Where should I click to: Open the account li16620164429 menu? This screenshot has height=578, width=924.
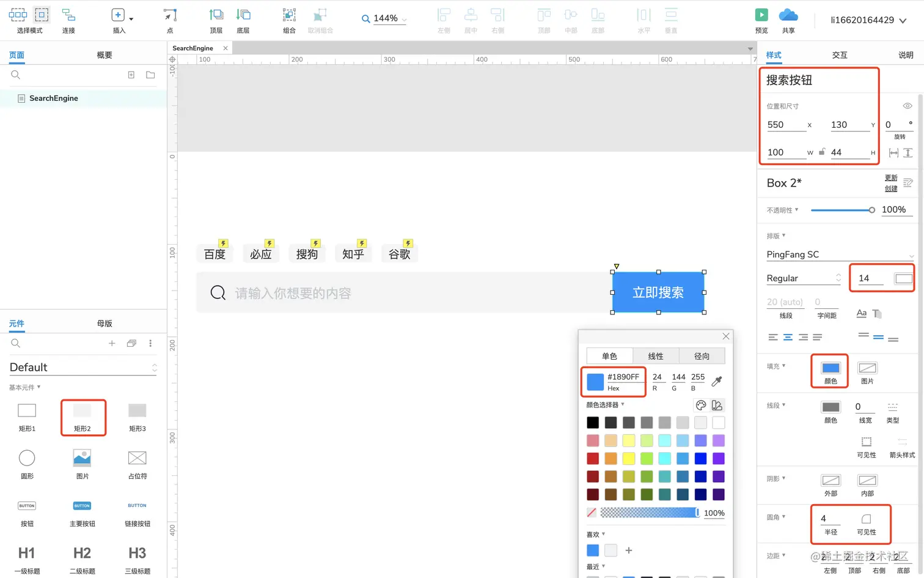point(868,20)
